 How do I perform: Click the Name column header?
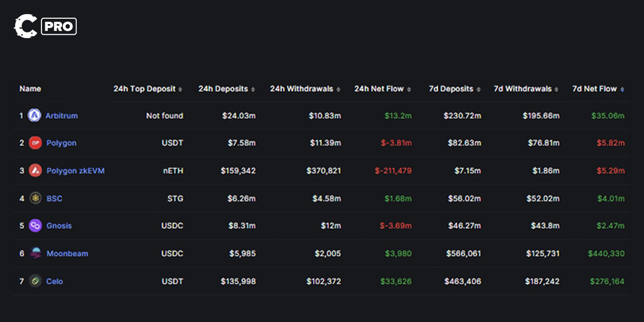coord(30,89)
